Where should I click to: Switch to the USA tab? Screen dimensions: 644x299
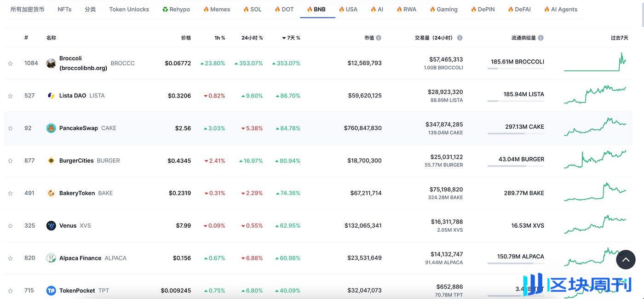click(348, 9)
